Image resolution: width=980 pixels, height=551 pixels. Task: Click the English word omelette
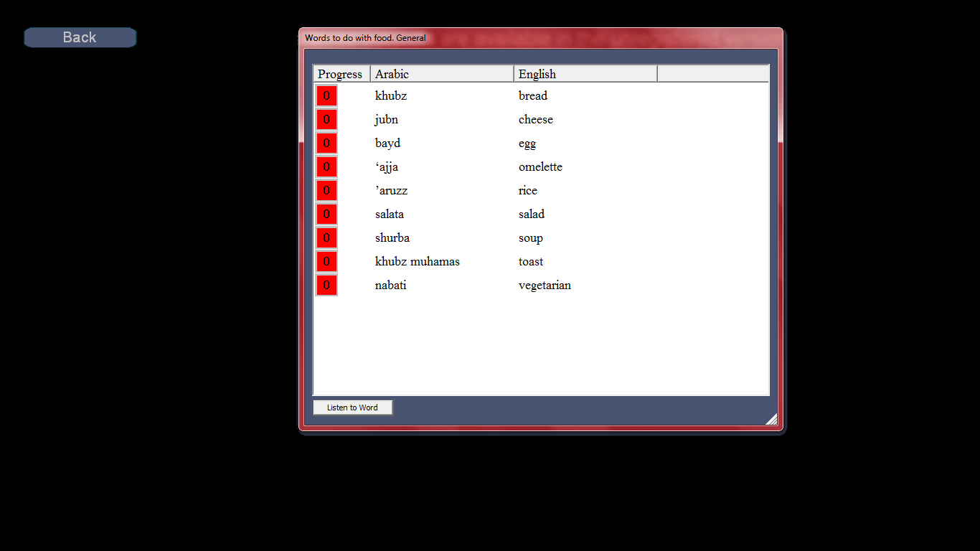point(540,166)
